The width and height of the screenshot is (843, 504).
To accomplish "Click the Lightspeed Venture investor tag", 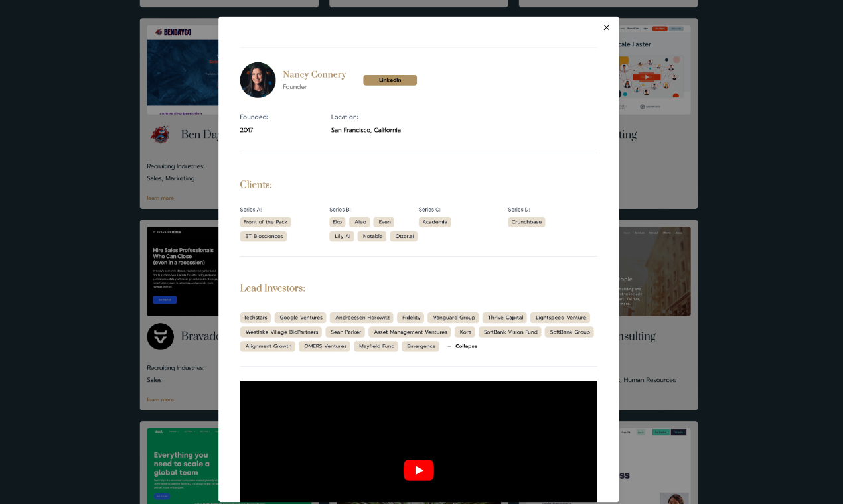I will pyautogui.click(x=560, y=318).
